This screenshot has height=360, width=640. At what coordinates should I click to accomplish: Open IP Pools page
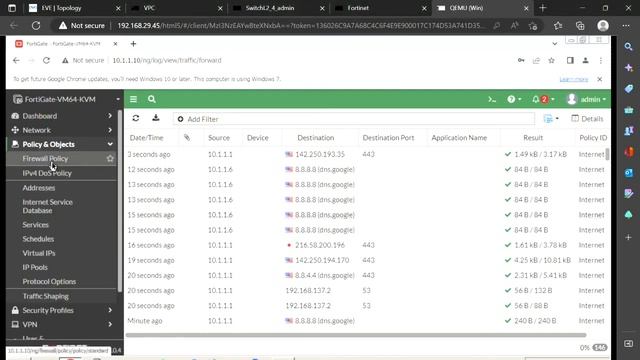tap(35, 267)
